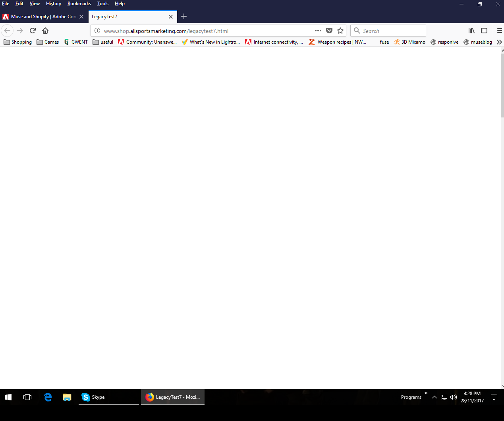Open the responive bookmark

point(444,42)
